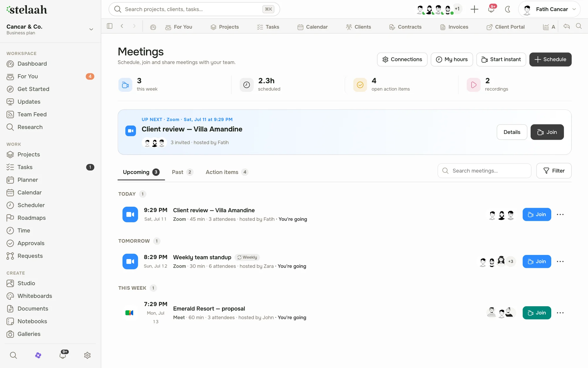Click the stelaah logo

click(27, 10)
